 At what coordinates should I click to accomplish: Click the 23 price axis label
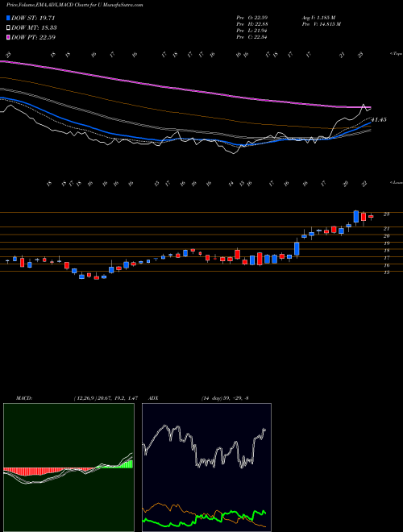coord(386,214)
